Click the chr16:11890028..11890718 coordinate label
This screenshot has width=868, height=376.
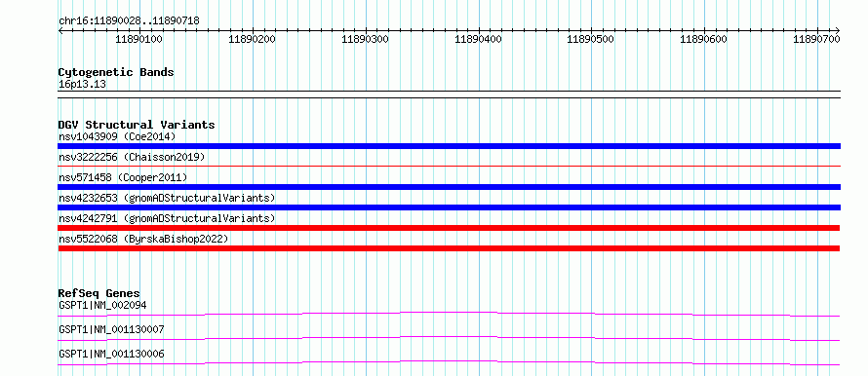[129, 20]
